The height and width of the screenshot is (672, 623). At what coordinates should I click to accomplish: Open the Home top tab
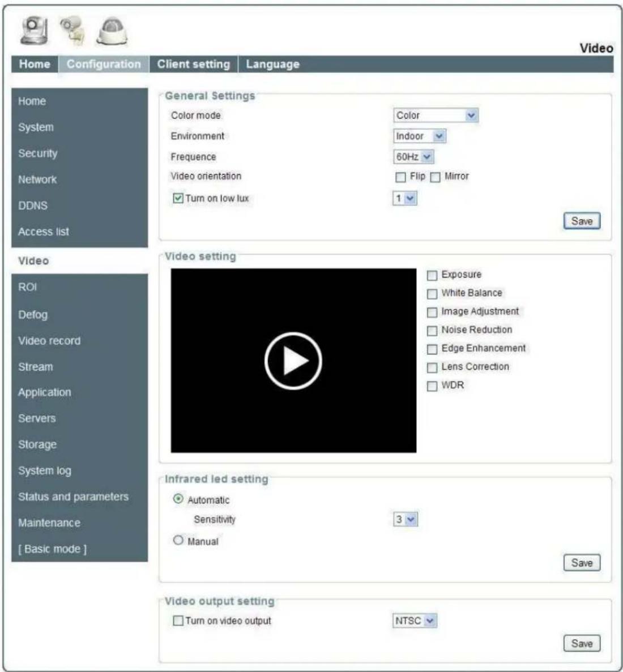pyautogui.click(x=35, y=65)
